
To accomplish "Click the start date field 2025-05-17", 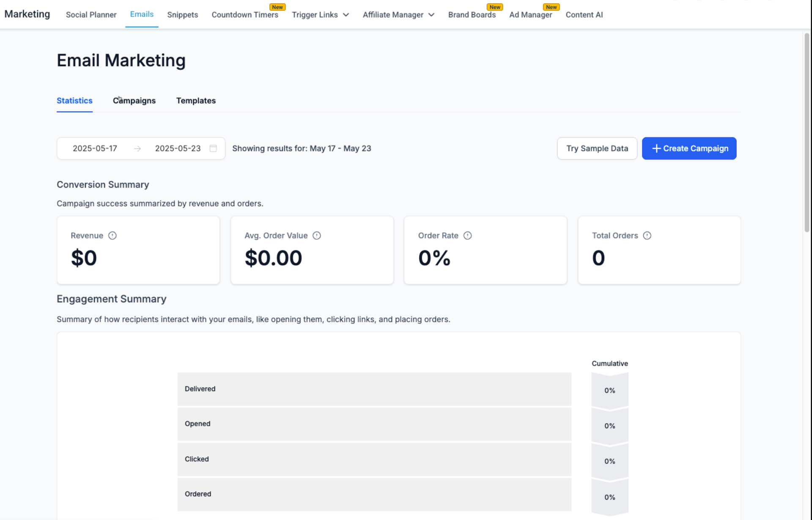I will point(95,148).
